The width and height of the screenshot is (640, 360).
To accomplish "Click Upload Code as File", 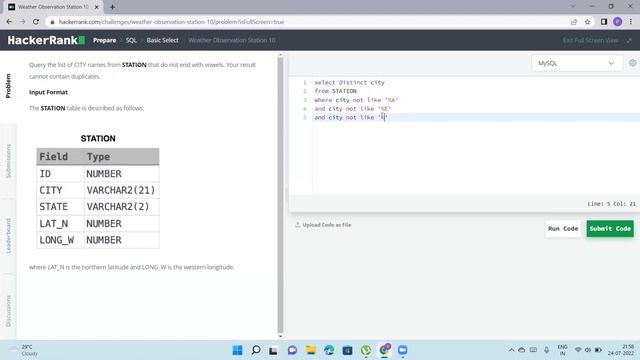I will tap(323, 225).
